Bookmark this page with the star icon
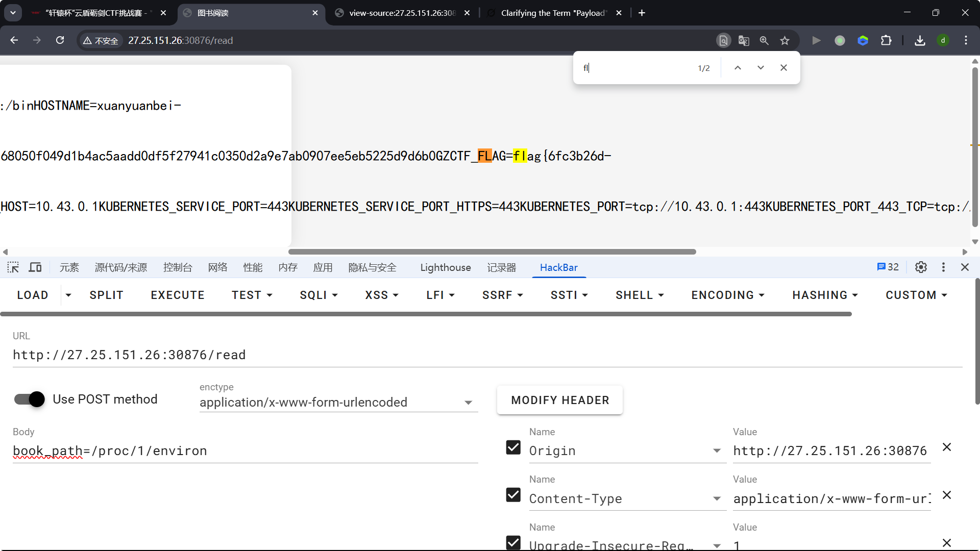Screen dimensions: 980x551 (x=785, y=41)
